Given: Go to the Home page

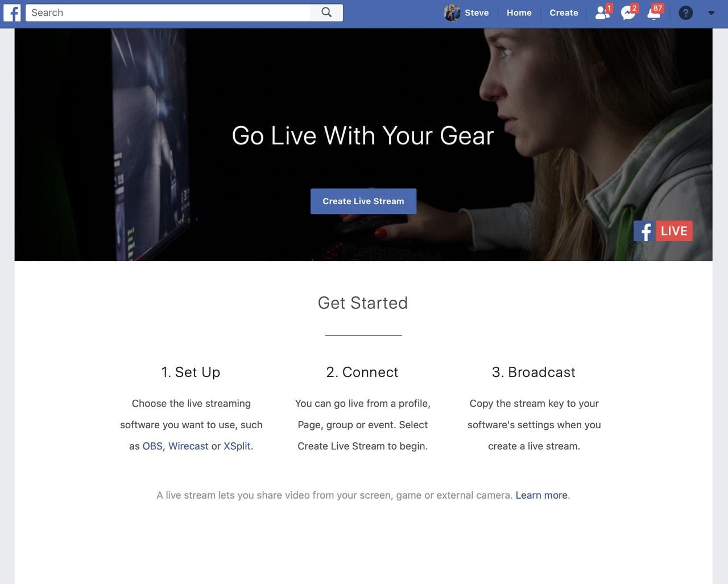Looking at the screenshot, I should coord(519,13).
